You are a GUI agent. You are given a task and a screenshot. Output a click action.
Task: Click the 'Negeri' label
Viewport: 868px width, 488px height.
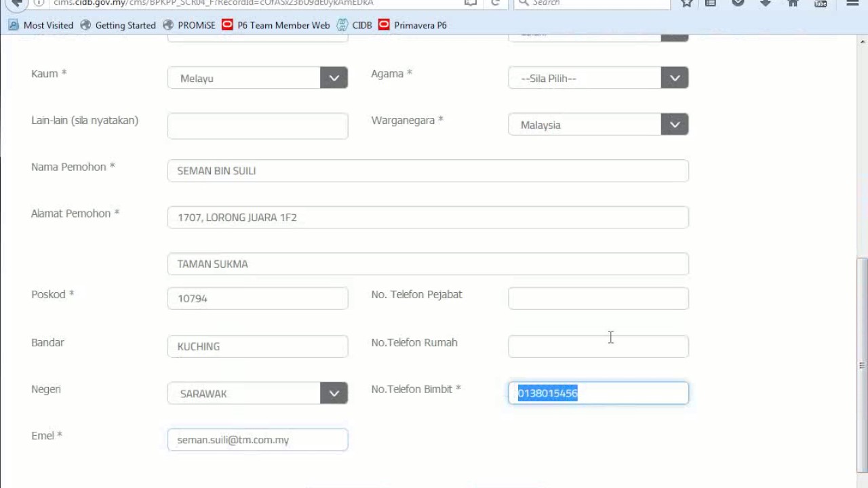46,389
